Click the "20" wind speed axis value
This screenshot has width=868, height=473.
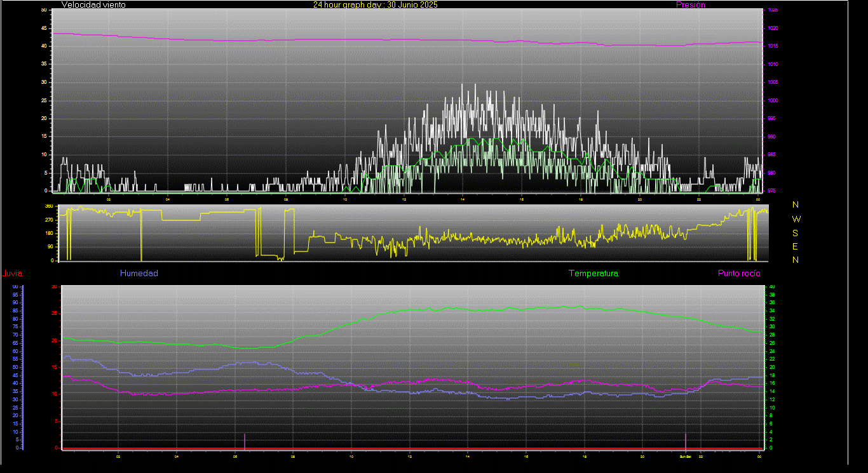pos(44,119)
